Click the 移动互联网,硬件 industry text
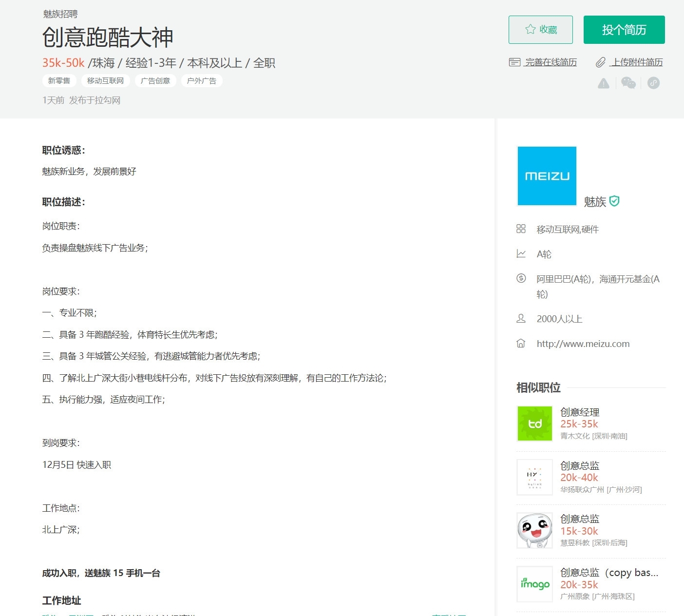Screen dimensions: 684x616 click(568, 230)
